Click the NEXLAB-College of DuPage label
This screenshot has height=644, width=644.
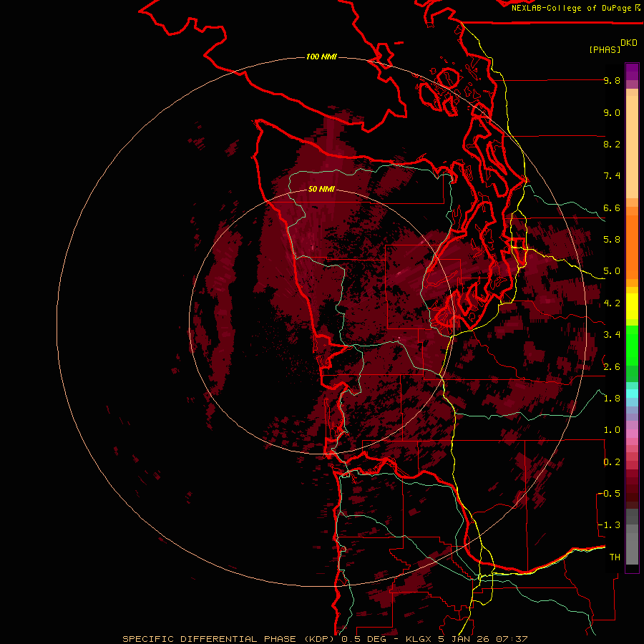[571, 8]
